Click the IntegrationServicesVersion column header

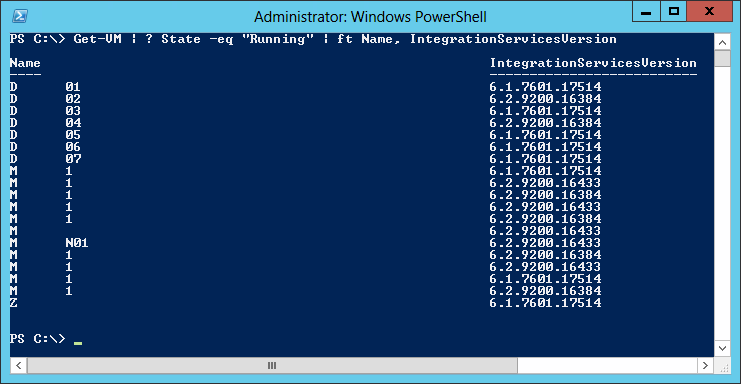pos(593,63)
